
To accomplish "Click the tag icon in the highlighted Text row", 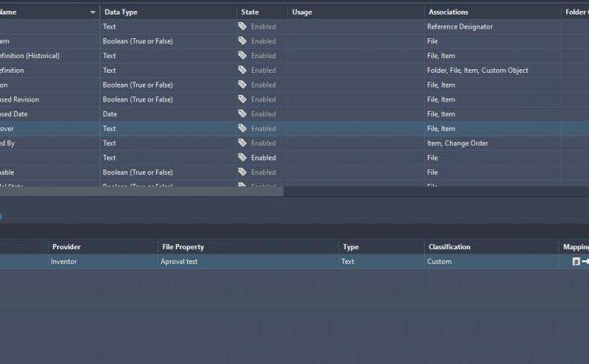I will [242, 129].
